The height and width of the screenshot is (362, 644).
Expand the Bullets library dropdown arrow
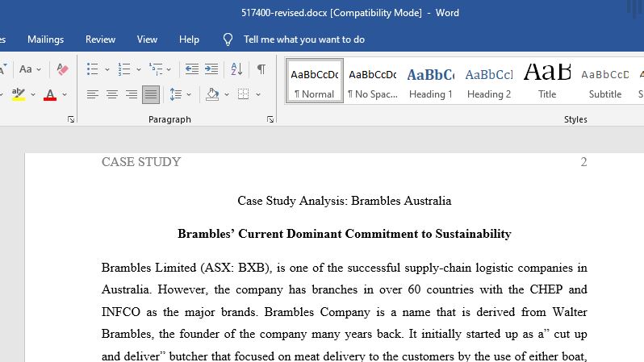107,70
